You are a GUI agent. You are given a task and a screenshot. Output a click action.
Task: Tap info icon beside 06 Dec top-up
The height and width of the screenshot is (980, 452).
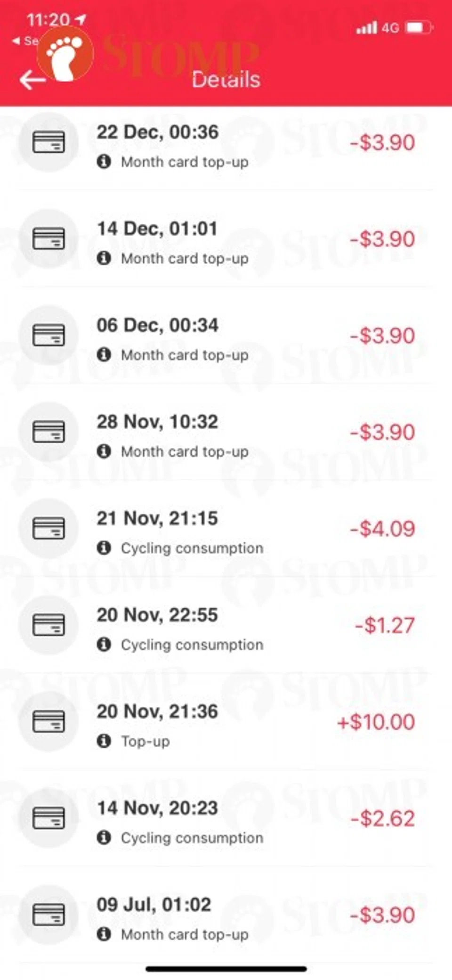[x=104, y=355]
